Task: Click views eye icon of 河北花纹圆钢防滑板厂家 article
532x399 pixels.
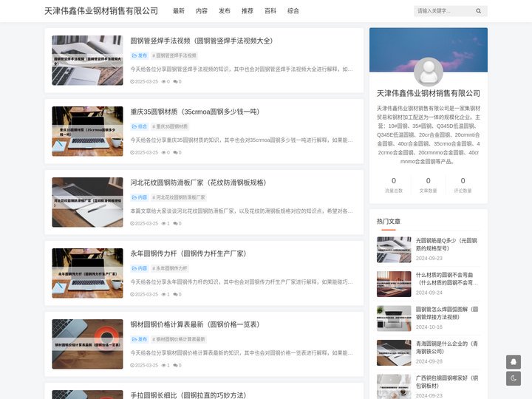Action: tap(163, 223)
